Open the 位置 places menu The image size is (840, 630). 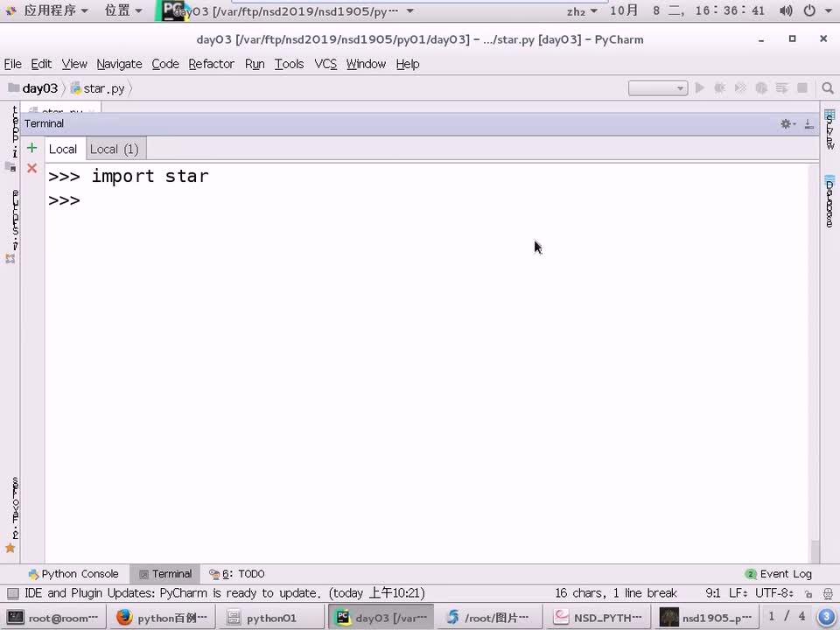coord(123,10)
